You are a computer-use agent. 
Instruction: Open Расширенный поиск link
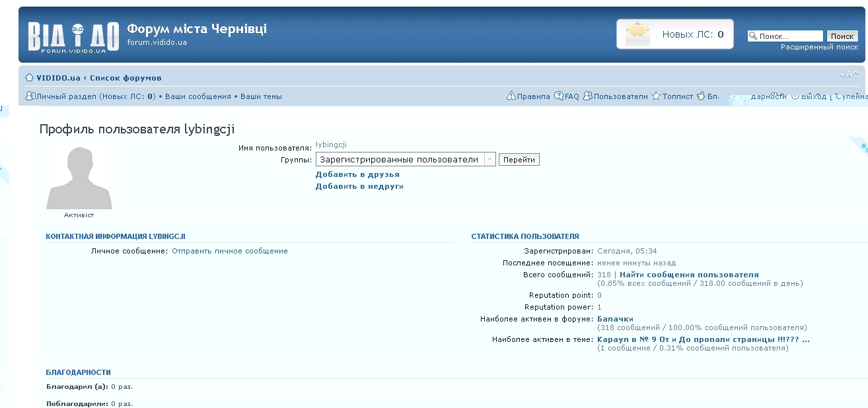pyautogui.click(x=819, y=48)
